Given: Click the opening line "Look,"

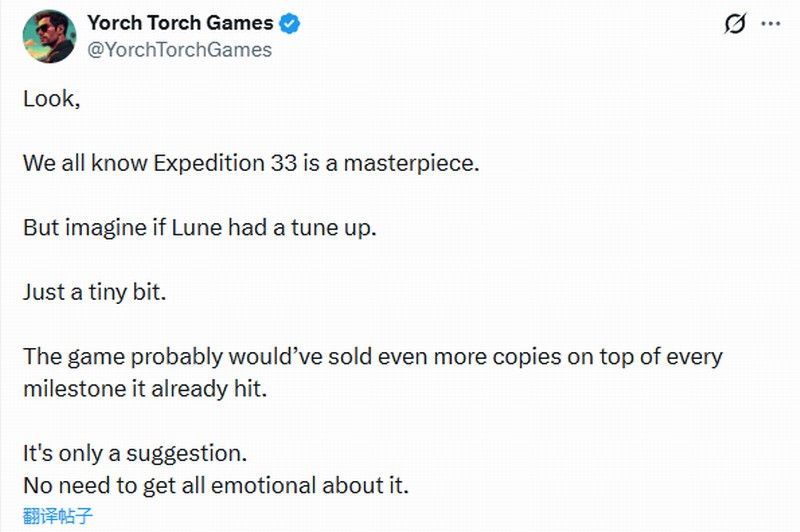Looking at the screenshot, I should coord(51,99).
